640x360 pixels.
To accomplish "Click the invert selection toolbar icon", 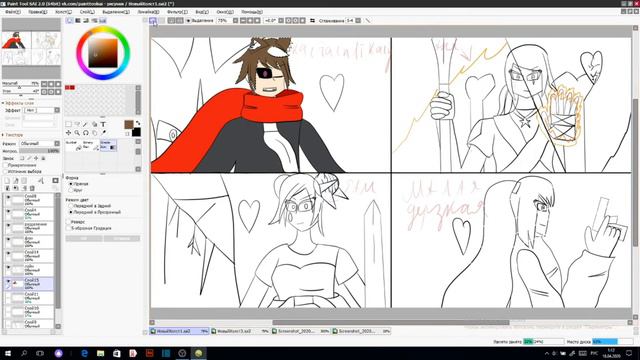I will coord(180,20).
